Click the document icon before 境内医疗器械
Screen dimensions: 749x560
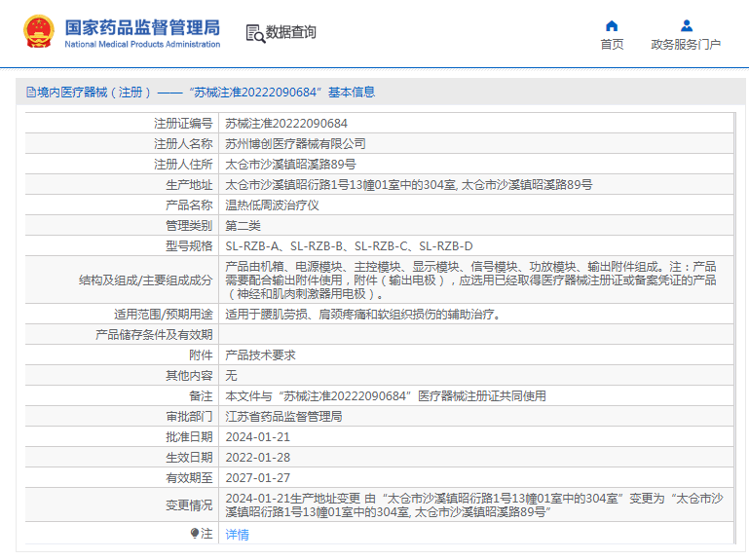pyautogui.click(x=31, y=93)
